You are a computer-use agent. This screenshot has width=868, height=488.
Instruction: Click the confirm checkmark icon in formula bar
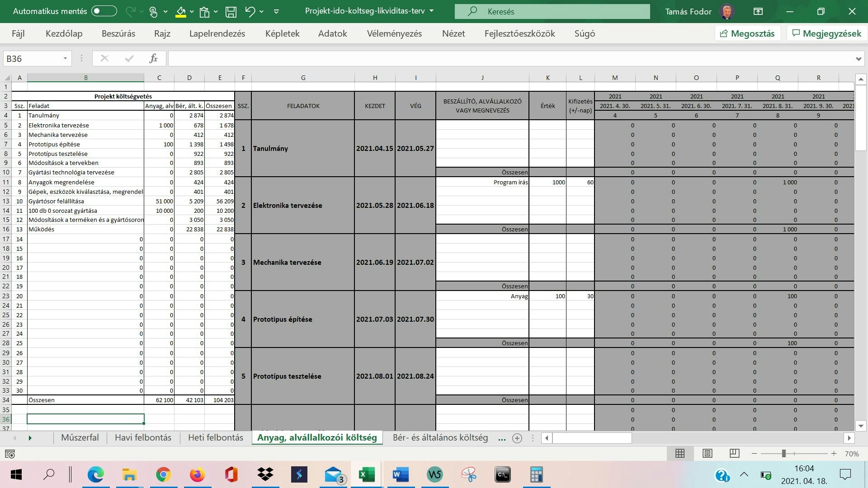pos(129,58)
